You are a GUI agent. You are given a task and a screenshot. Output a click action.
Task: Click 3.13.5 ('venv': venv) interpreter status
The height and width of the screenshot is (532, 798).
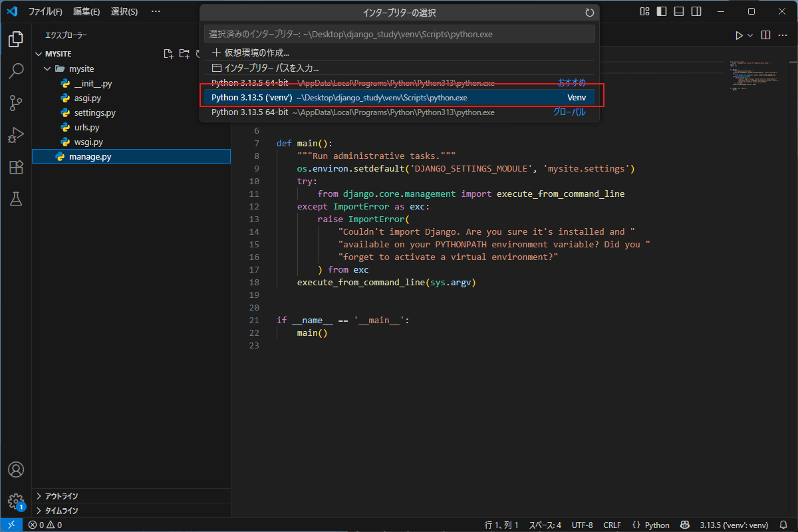tap(733, 525)
